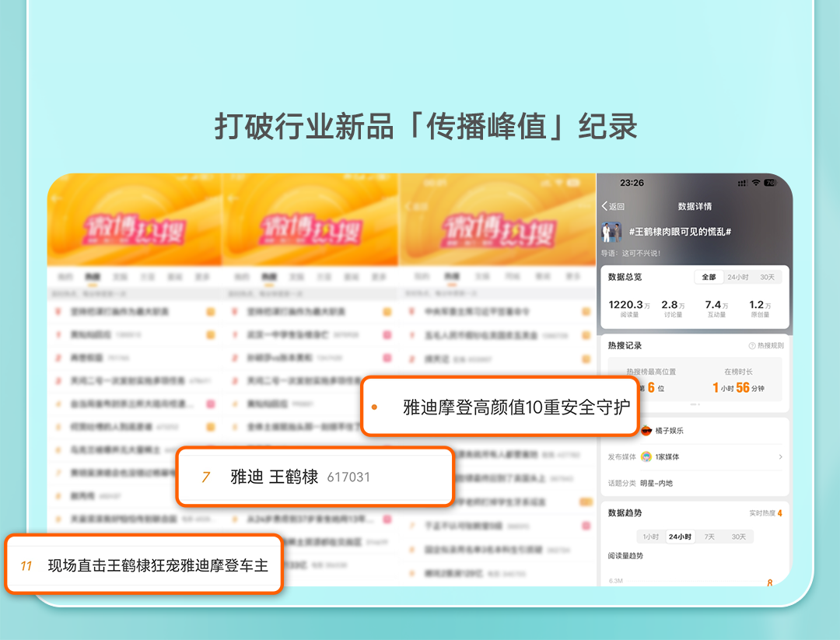Select 7天 in the 数据趋势 segment control

(x=709, y=536)
